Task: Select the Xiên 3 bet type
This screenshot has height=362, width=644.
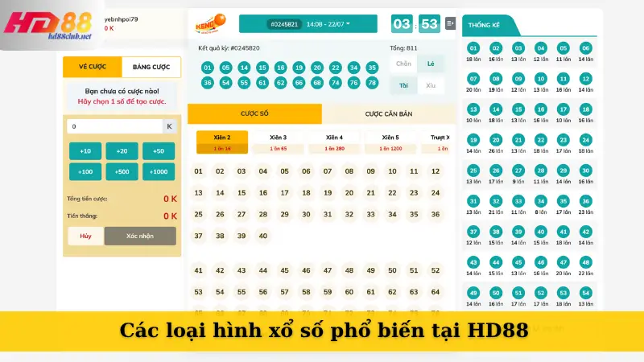Action: (278, 142)
